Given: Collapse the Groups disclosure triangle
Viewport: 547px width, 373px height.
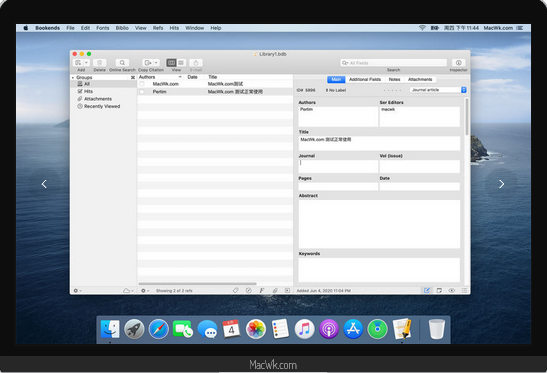Looking at the screenshot, I should click(73, 77).
